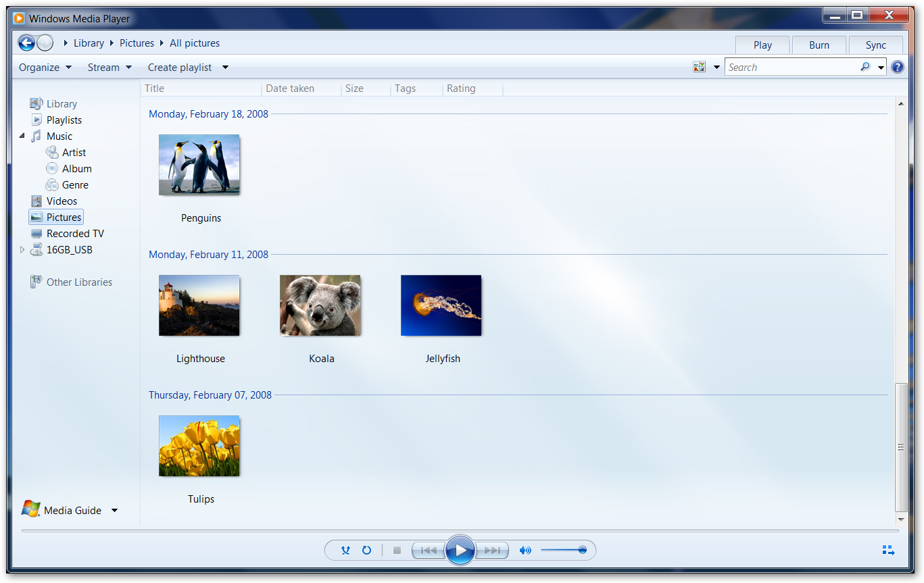Open the breadcrumb arrow after Library
This screenshot has height=583, width=924.
(x=112, y=43)
